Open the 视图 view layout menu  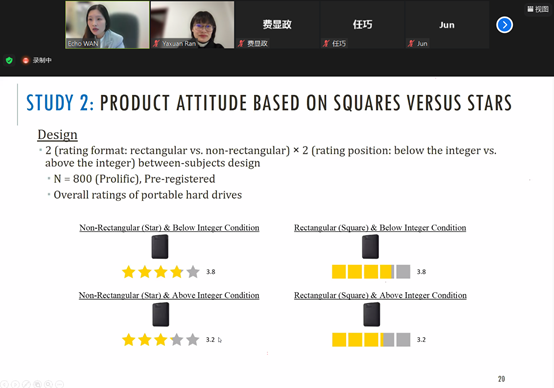click(x=537, y=9)
